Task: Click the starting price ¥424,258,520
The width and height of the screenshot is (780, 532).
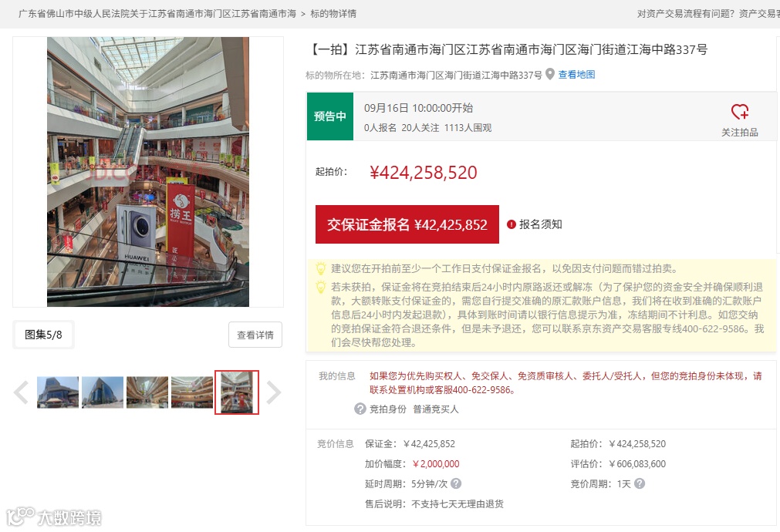Action: (424, 173)
